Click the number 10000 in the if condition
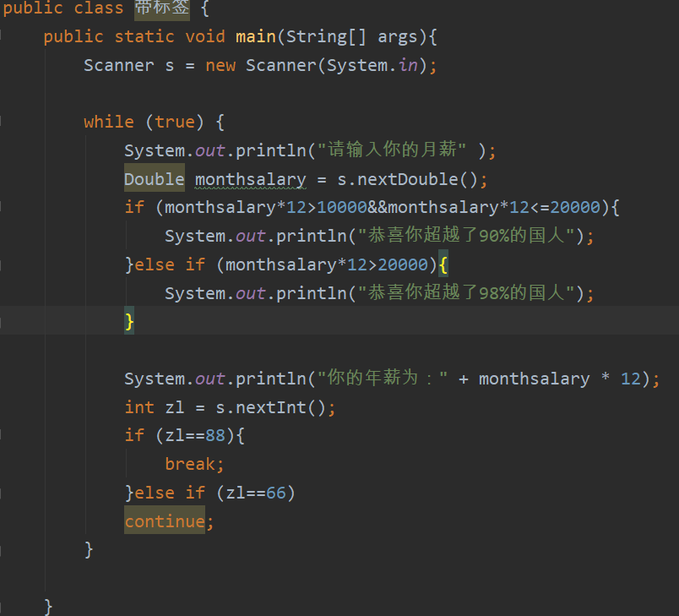679x616 pixels. [342, 208]
